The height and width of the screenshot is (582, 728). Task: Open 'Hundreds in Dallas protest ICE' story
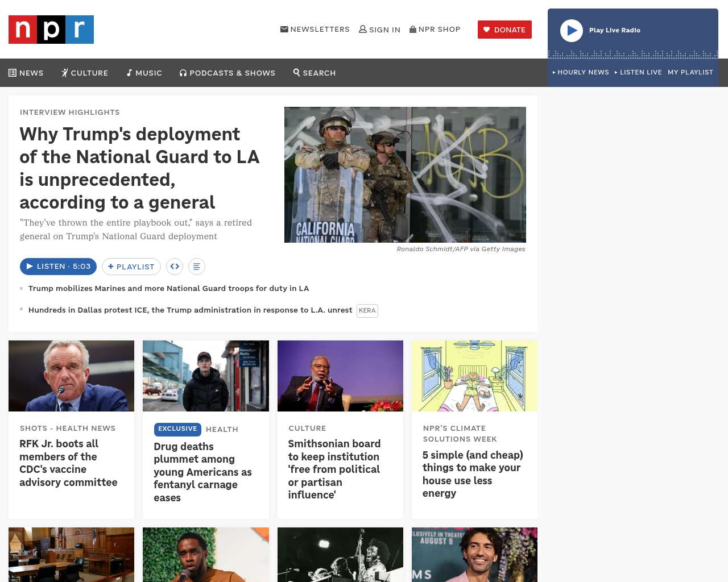(x=191, y=310)
